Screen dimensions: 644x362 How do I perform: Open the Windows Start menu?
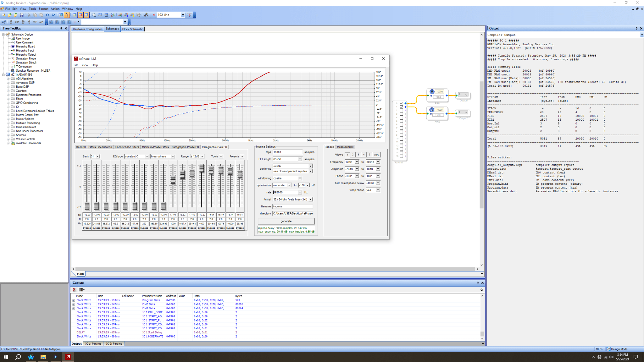tap(6, 357)
